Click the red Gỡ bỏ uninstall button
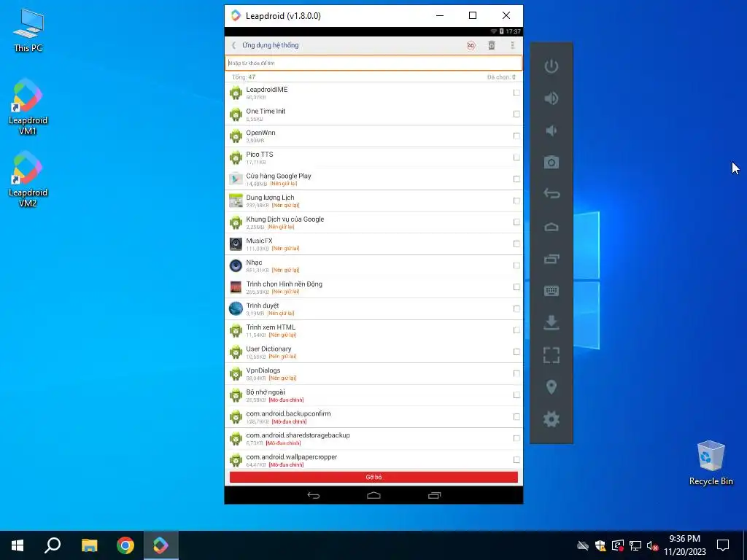Screen dimensions: 747x560 (373, 477)
